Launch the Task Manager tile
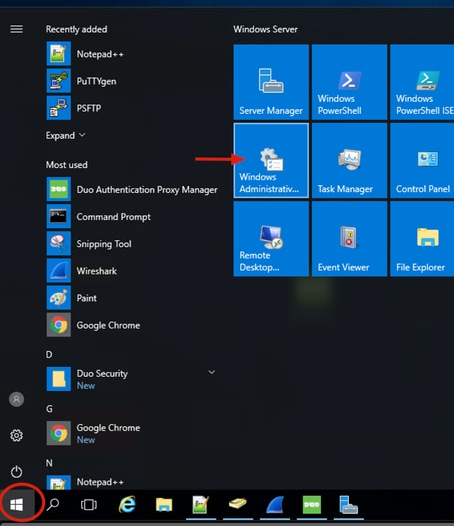The width and height of the screenshot is (454, 526). [349, 160]
